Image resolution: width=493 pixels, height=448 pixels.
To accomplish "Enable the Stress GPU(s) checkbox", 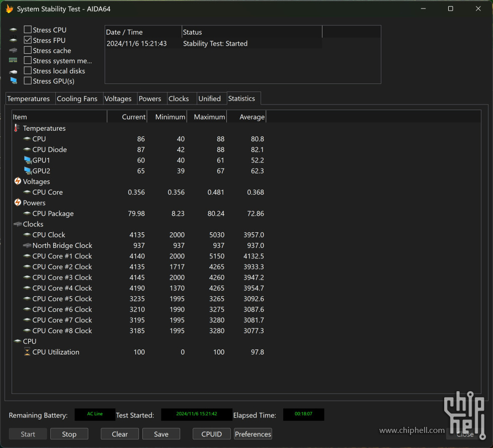I will (x=28, y=81).
